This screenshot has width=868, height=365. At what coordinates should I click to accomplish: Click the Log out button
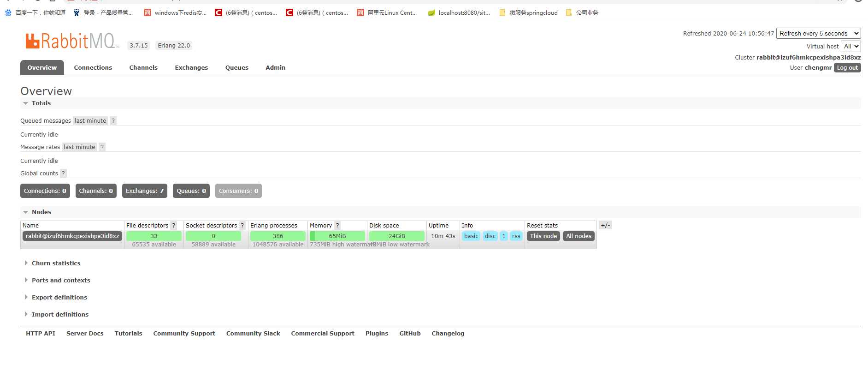point(847,68)
